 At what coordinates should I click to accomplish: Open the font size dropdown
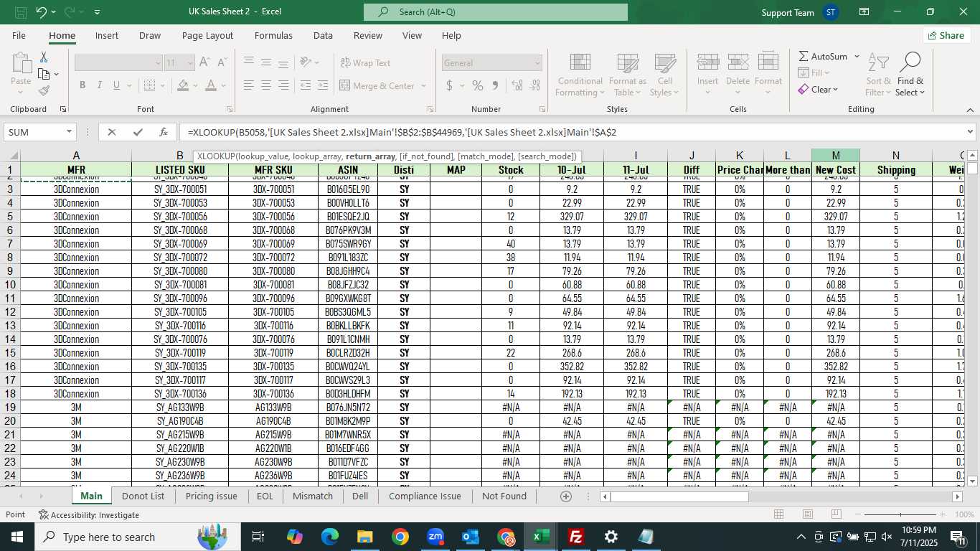pos(190,63)
